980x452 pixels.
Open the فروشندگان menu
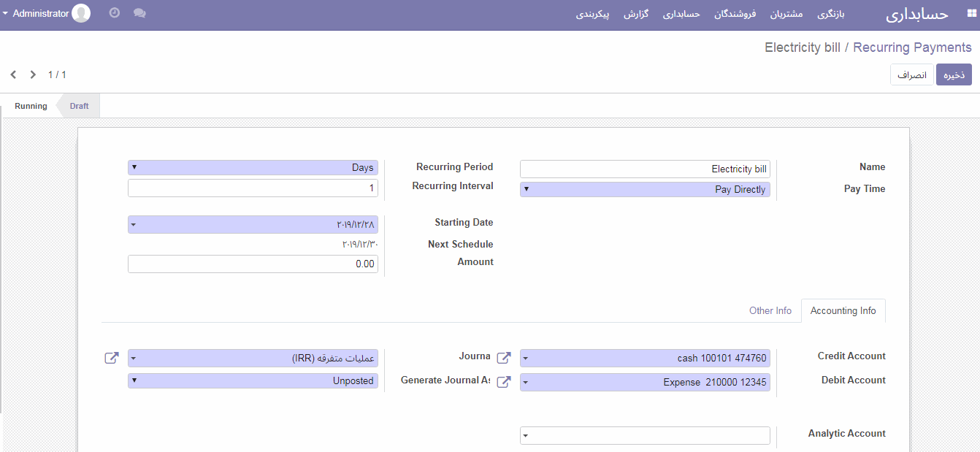point(735,14)
